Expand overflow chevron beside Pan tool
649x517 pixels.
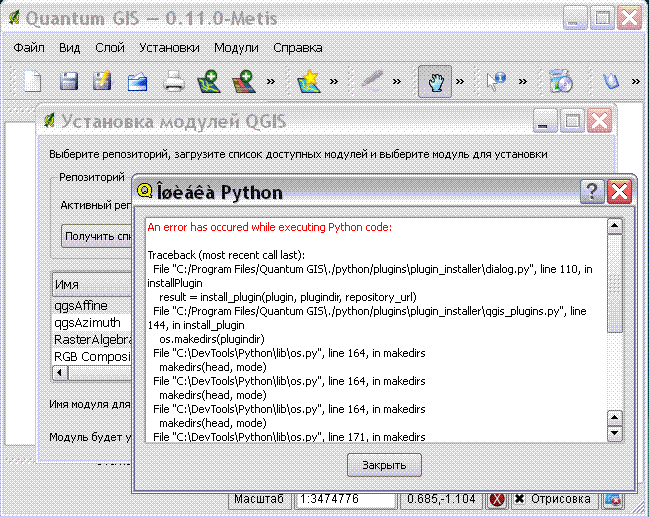[x=461, y=82]
